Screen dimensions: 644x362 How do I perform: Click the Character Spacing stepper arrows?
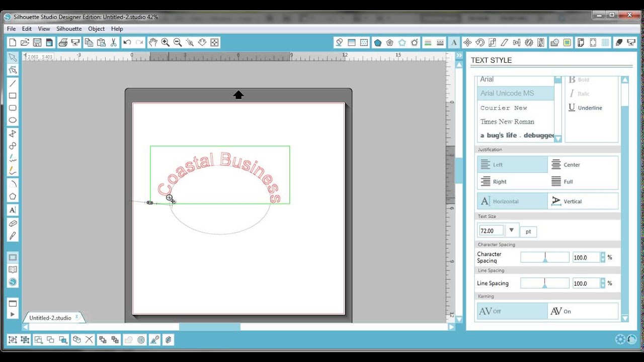(603, 257)
